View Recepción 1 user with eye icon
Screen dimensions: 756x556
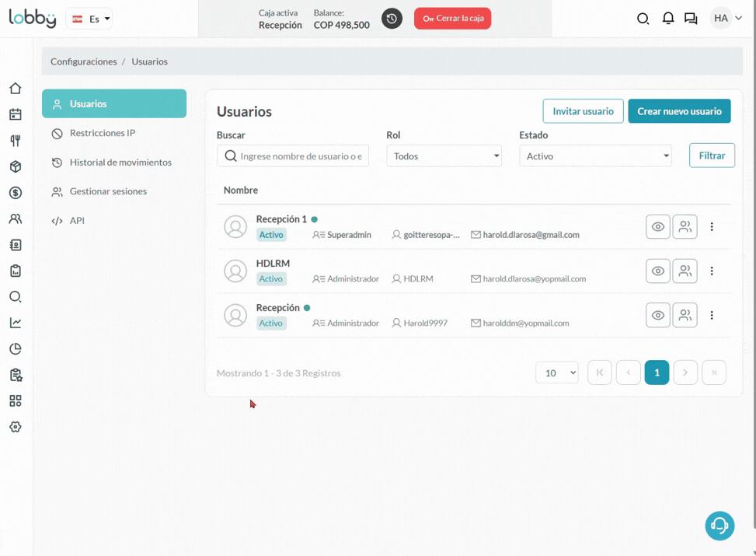click(657, 227)
